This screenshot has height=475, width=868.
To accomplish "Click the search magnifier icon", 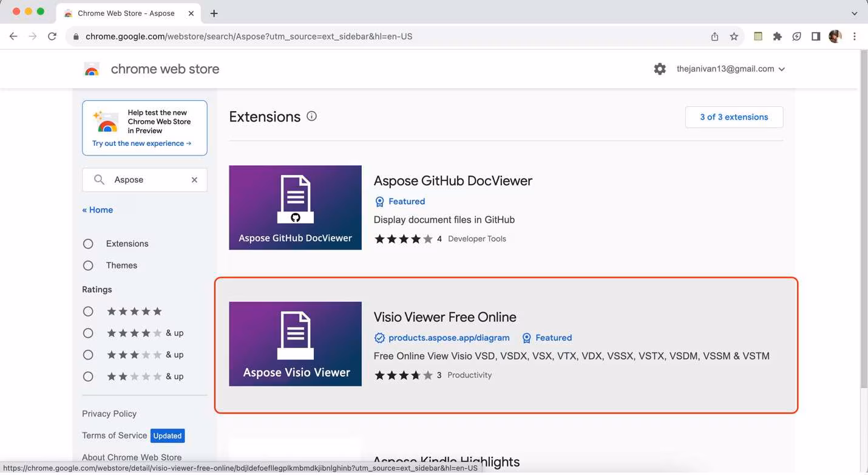I will [99, 180].
